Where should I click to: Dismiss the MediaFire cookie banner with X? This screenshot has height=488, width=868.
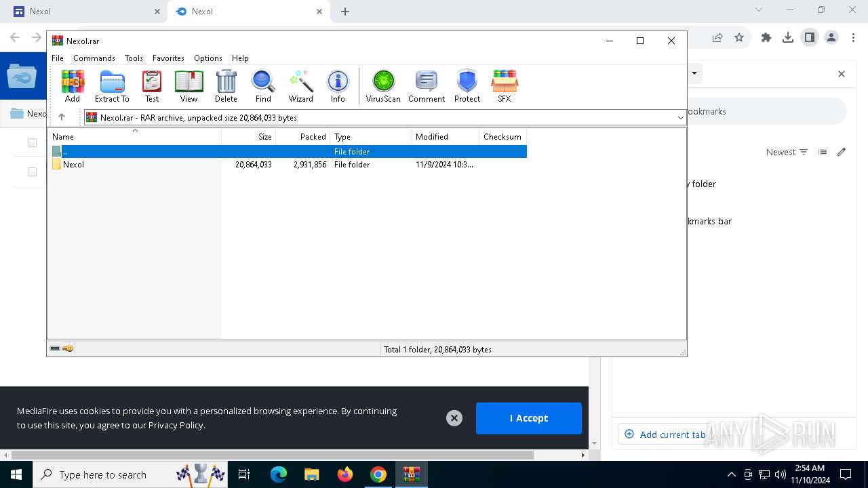454,418
